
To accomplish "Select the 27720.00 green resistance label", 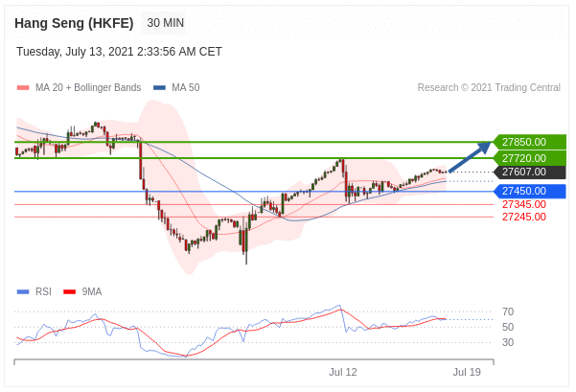I will (528, 158).
